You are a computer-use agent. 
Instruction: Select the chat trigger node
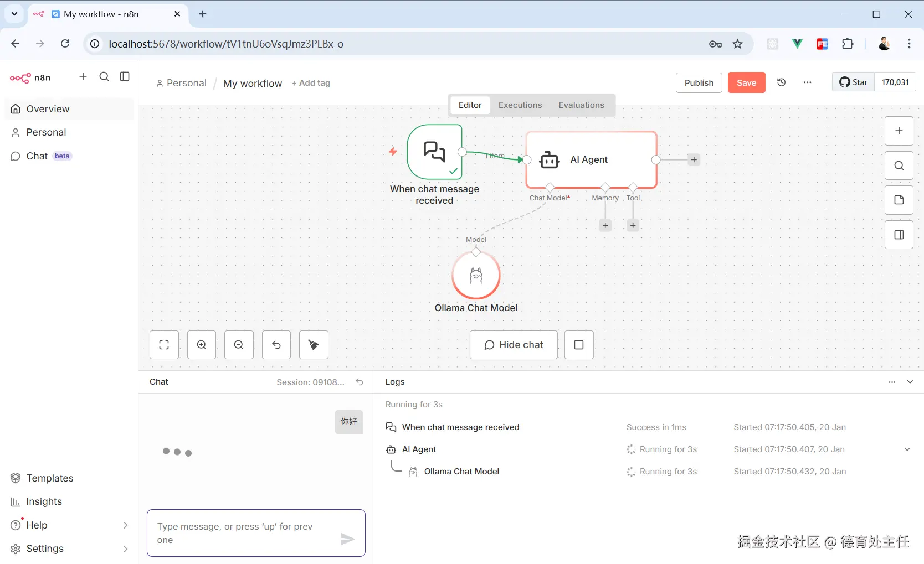click(x=435, y=152)
